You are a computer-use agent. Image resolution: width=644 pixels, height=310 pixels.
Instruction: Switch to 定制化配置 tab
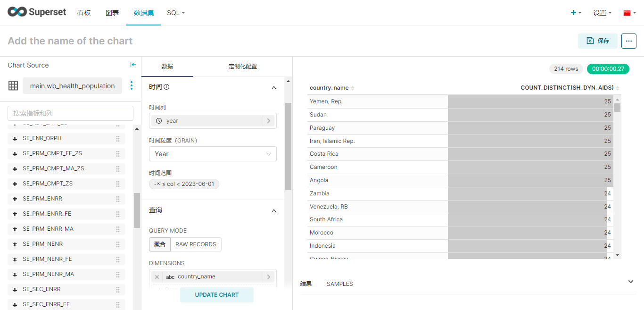click(243, 67)
